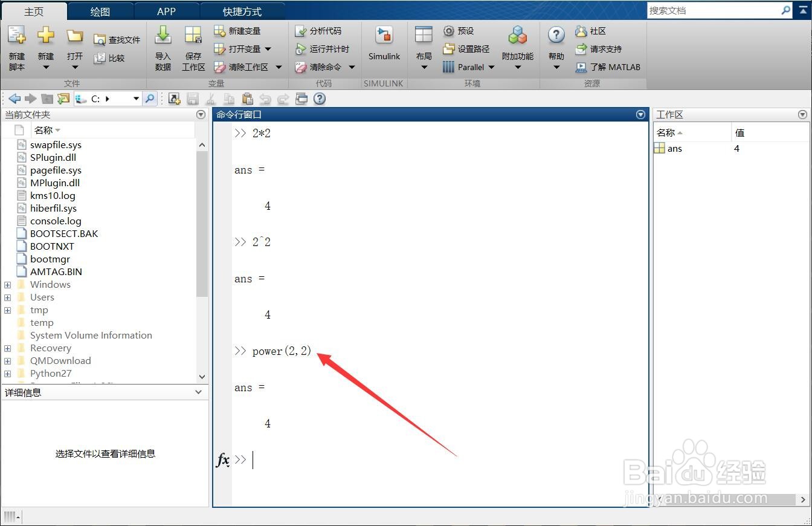Collapse the Details (详细信息) panel
The image size is (812, 526).
tap(198, 392)
